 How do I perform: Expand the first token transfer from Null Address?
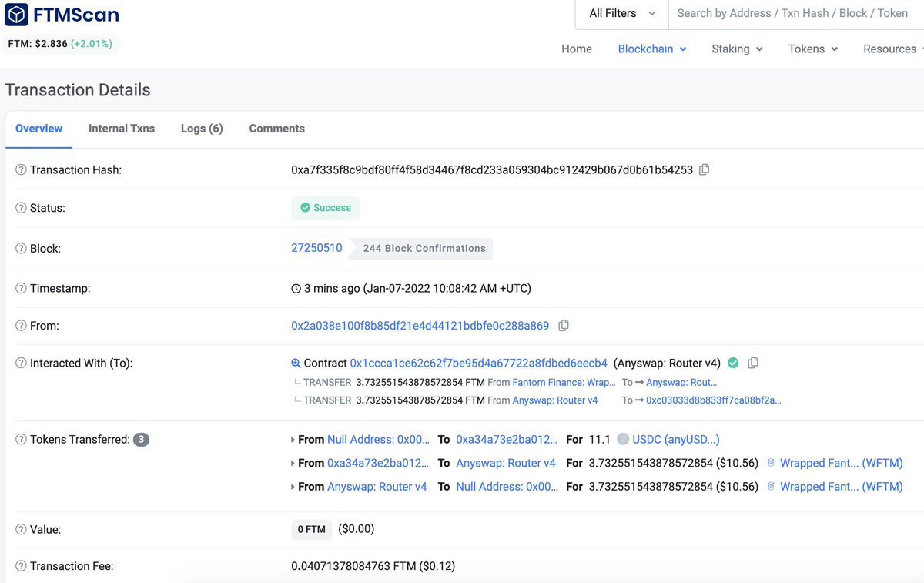(x=293, y=440)
